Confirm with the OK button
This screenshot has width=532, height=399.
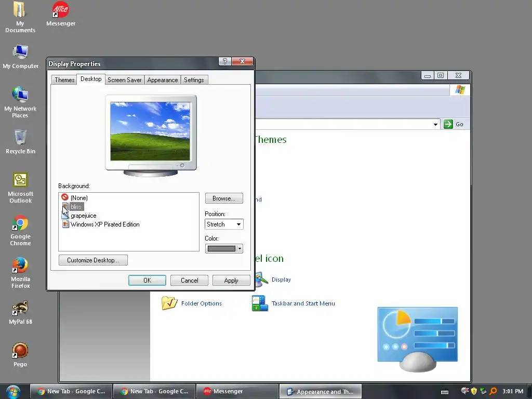(147, 281)
